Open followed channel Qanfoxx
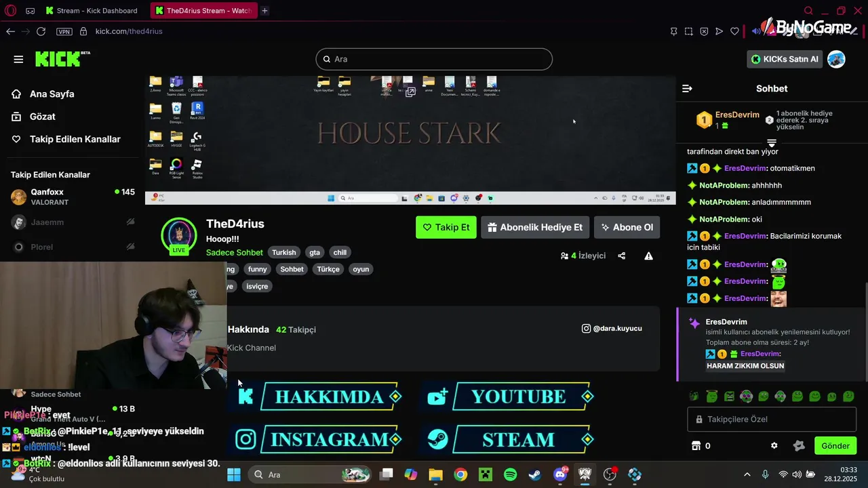Image resolution: width=868 pixels, height=488 pixels. tap(73, 197)
